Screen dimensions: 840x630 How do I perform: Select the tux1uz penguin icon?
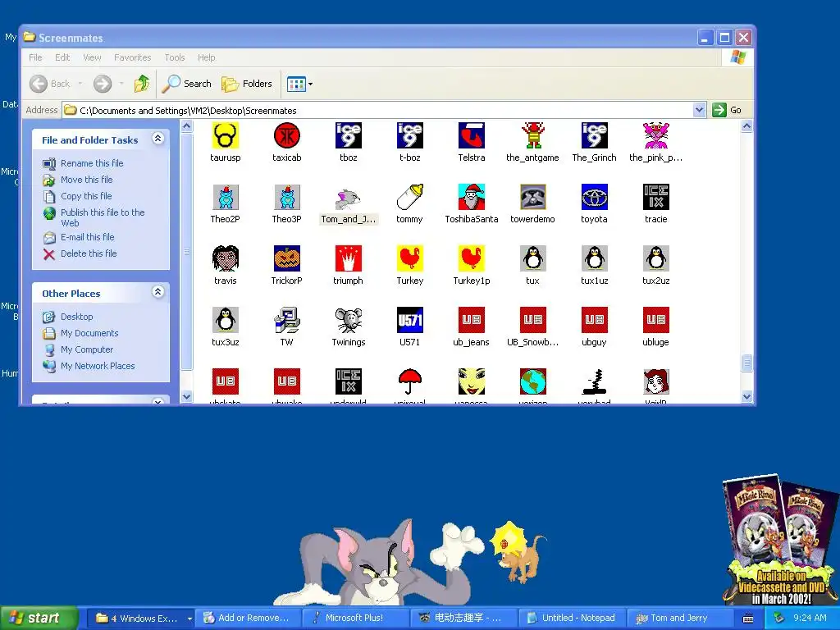(x=594, y=258)
